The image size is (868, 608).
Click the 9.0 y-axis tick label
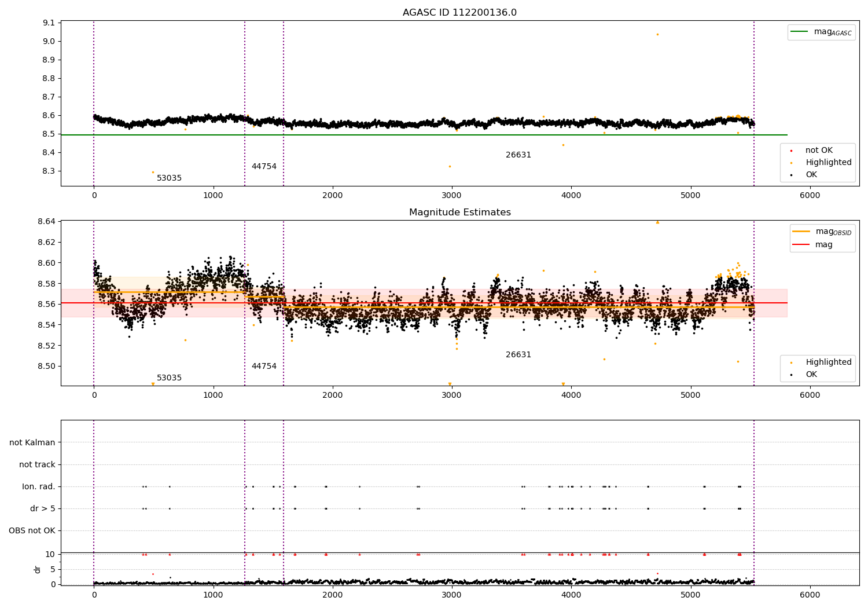49,41
